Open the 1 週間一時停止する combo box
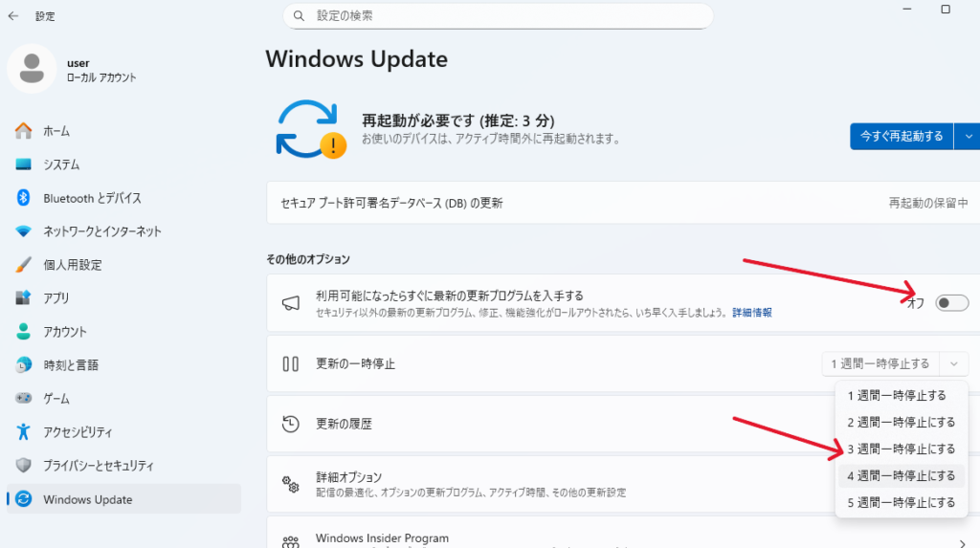This screenshot has height=548, width=980. point(880,363)
